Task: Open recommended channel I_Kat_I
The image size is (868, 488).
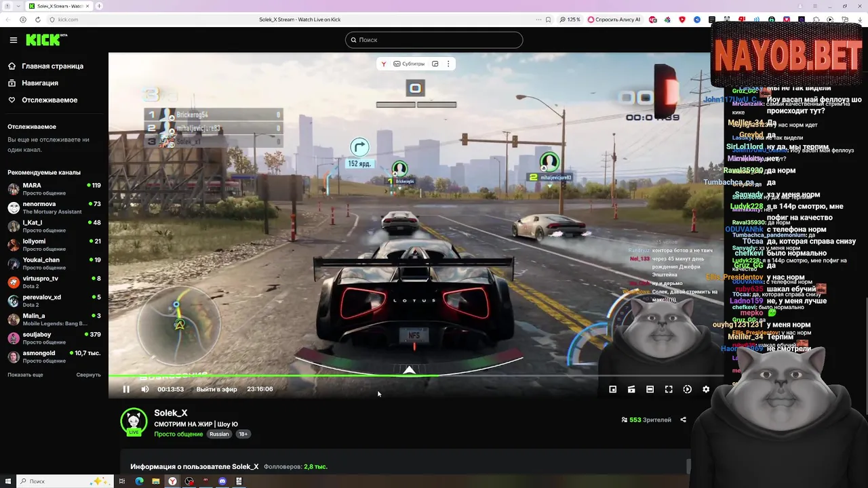Action: [54, 226]
